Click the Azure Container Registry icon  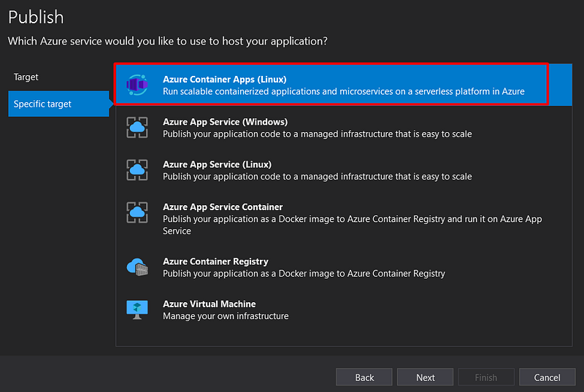point(137,267)
